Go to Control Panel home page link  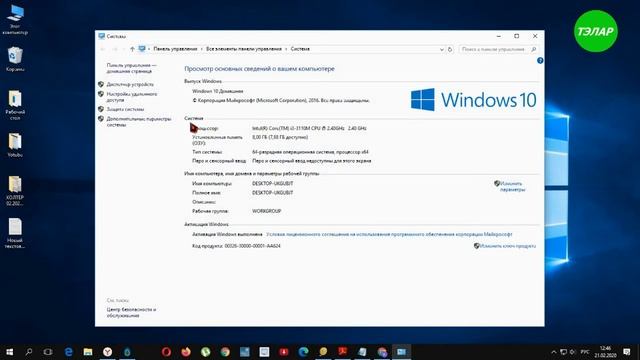tap(131, 68)
